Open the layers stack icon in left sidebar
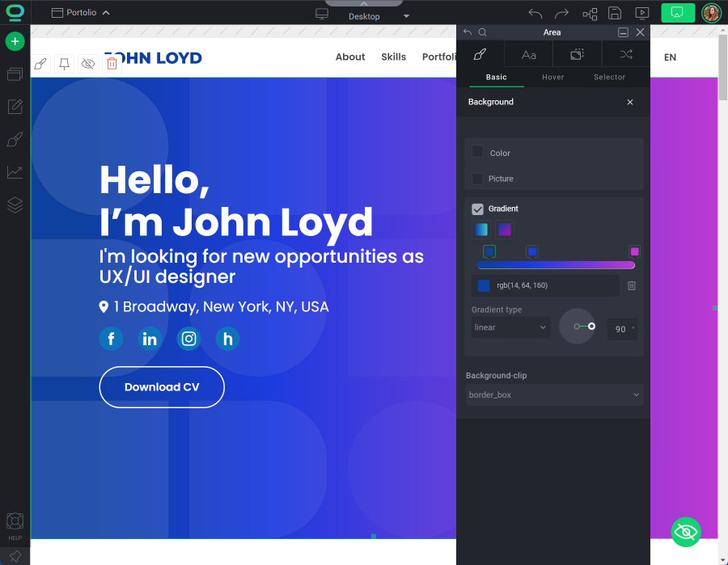 point(15,205)
